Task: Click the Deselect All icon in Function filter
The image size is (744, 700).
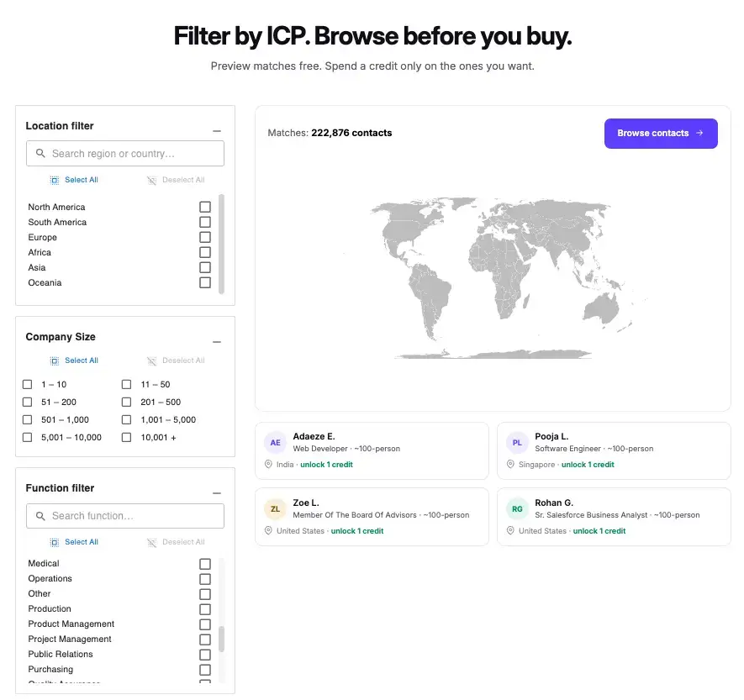Action: coord(152,542)
